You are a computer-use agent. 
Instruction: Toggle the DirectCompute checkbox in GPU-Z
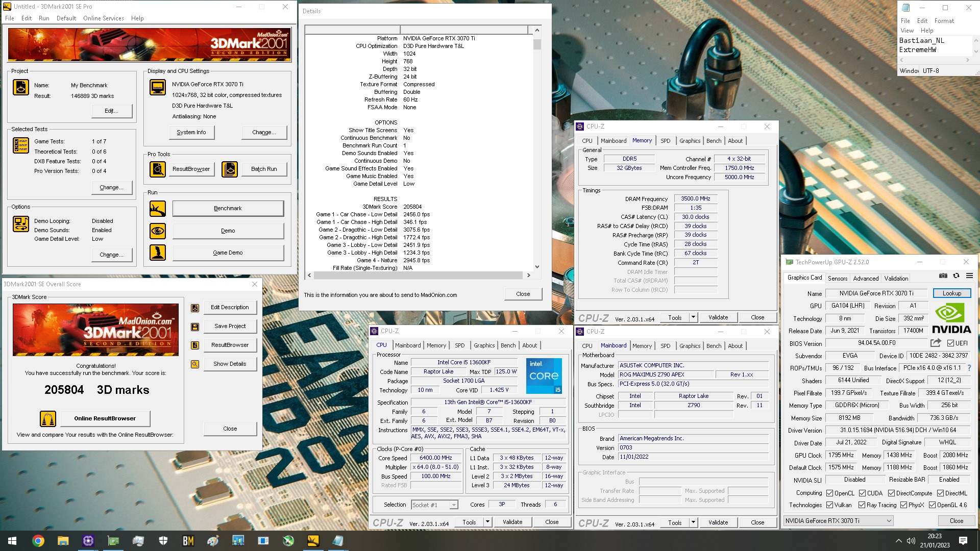pos(892,493)
